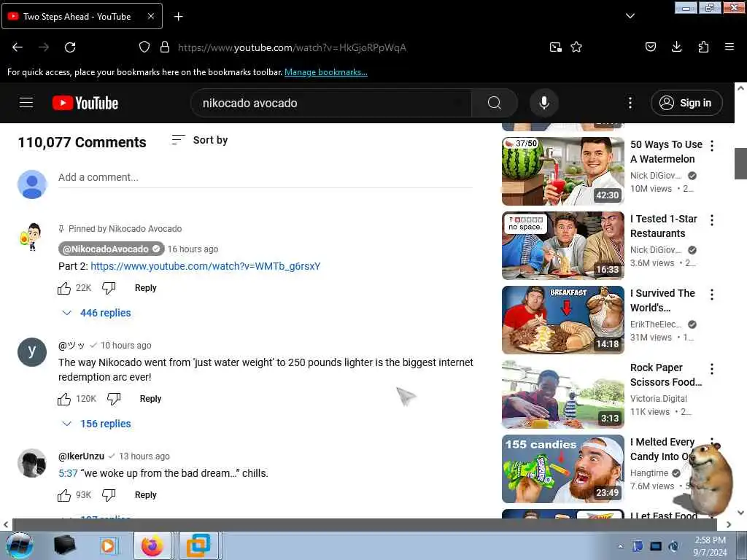Open Firefox downloads arrow icon
This screenshot has width=747, height=560.
pos(676,47)
